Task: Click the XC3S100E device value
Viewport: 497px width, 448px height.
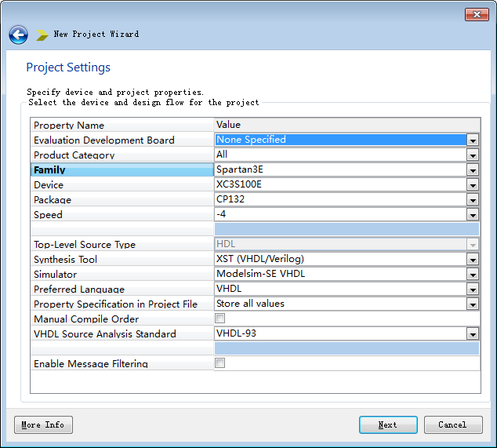Action: point(341,184)
